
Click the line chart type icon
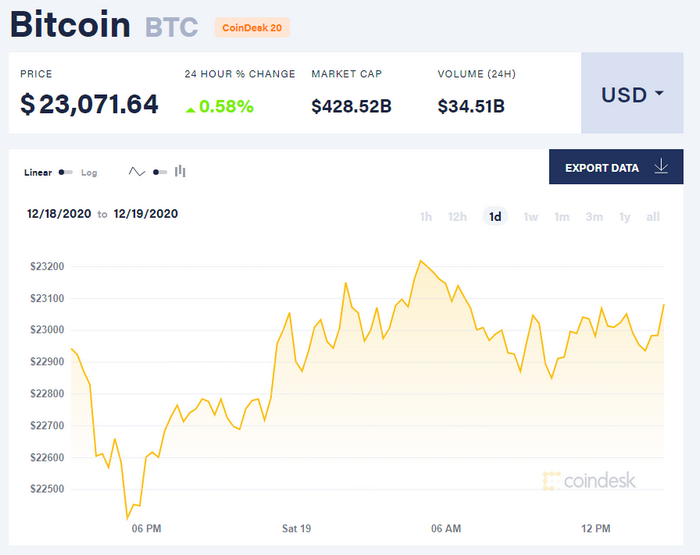coord(137,172)
